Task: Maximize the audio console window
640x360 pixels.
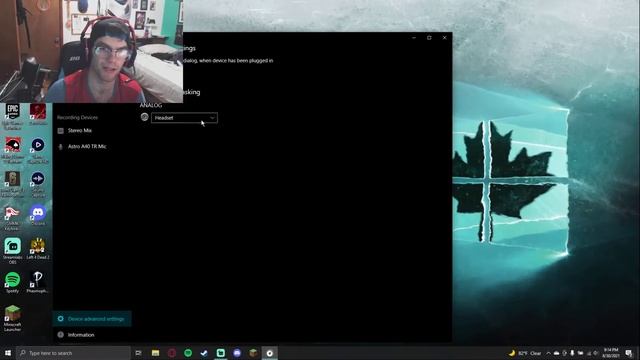Action: tap(429, 38)
